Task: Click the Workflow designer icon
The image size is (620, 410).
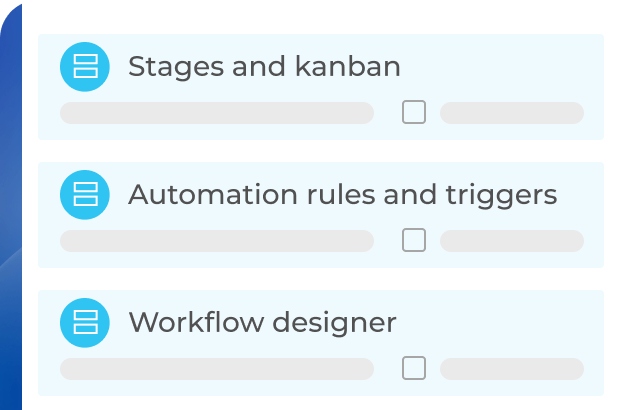Action: pyautogui.click(x=85, y=322)
